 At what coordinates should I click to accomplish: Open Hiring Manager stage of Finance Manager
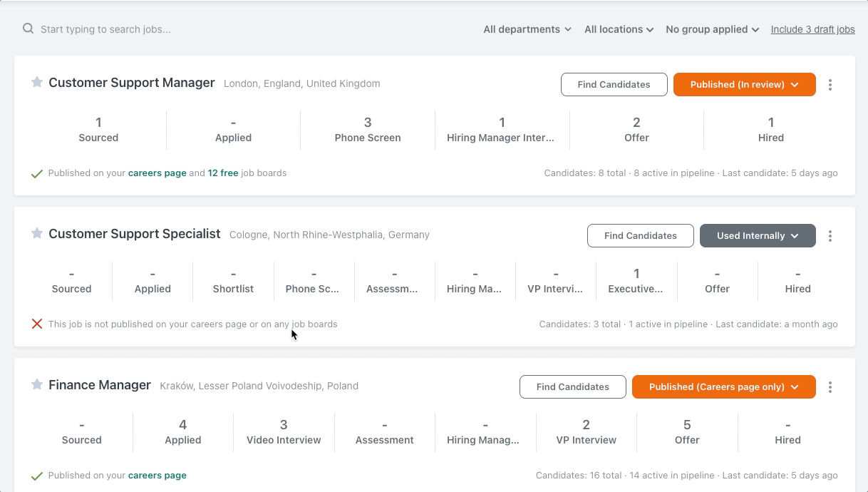(x=485, y=432)
